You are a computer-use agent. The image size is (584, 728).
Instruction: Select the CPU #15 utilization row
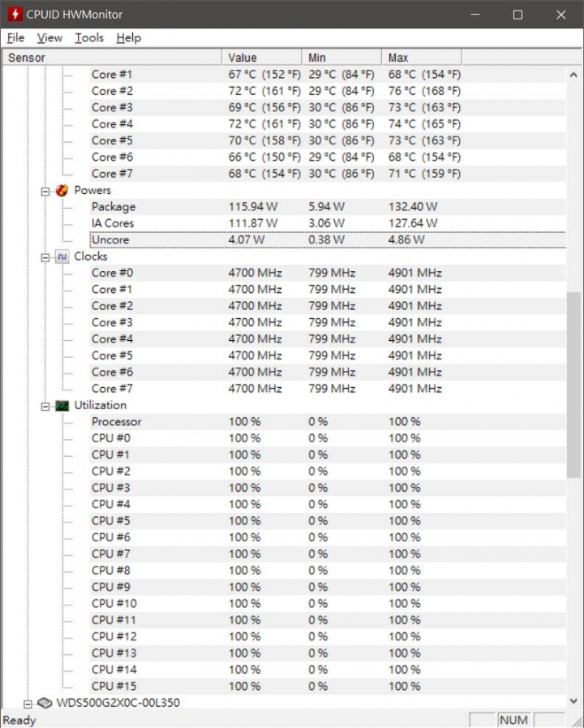tap(328, 687)
